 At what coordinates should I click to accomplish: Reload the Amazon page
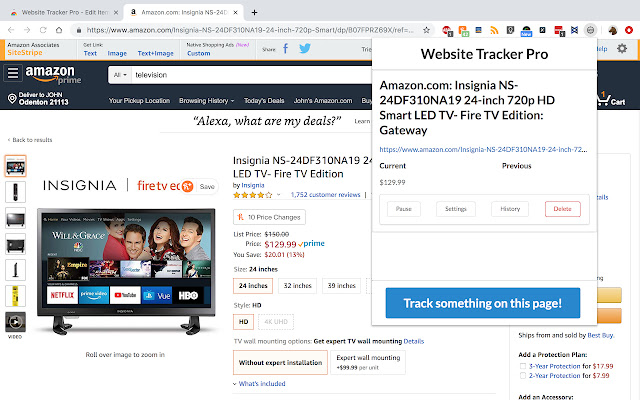click(43, 30)
